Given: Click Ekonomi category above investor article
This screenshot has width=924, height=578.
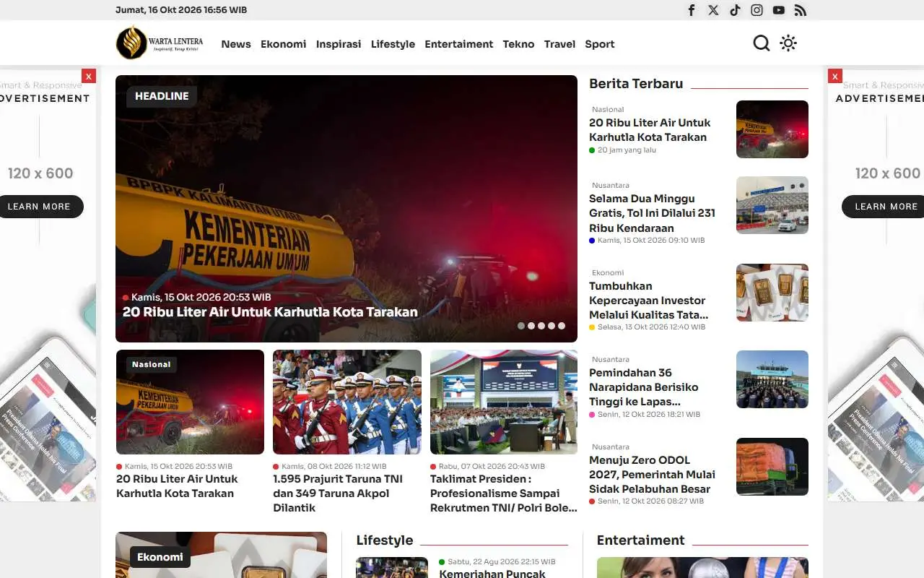Looking at the screenshot, I should pyautogui.click(x=608, y=273).
